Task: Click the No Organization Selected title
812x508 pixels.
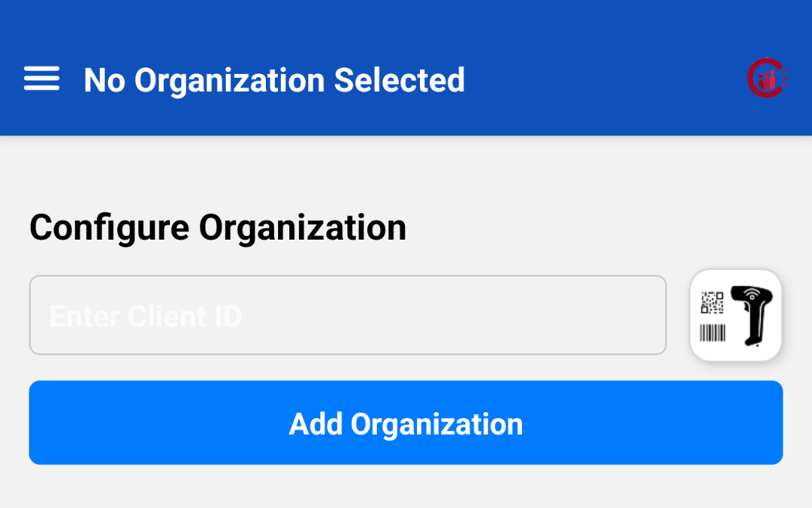Action: point(274,80)
